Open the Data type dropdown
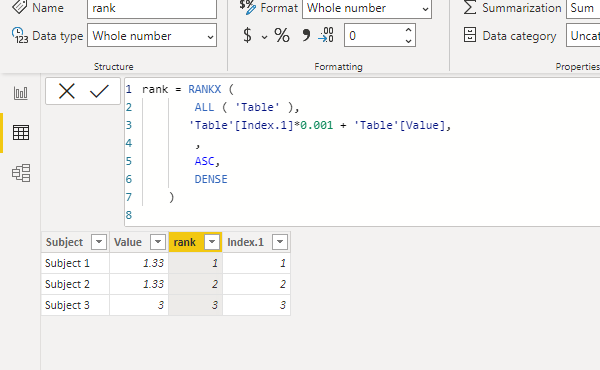 tap(152, 36)
